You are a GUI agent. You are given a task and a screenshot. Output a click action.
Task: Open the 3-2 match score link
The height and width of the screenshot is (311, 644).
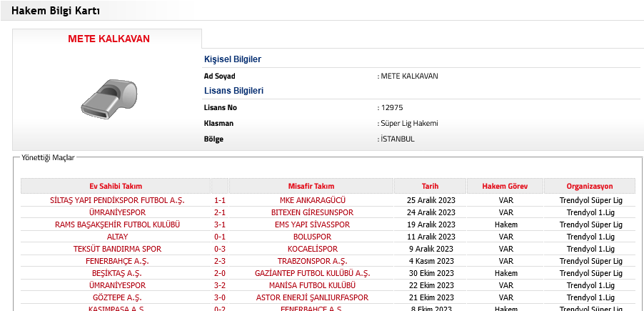click(x=220, y=285)
